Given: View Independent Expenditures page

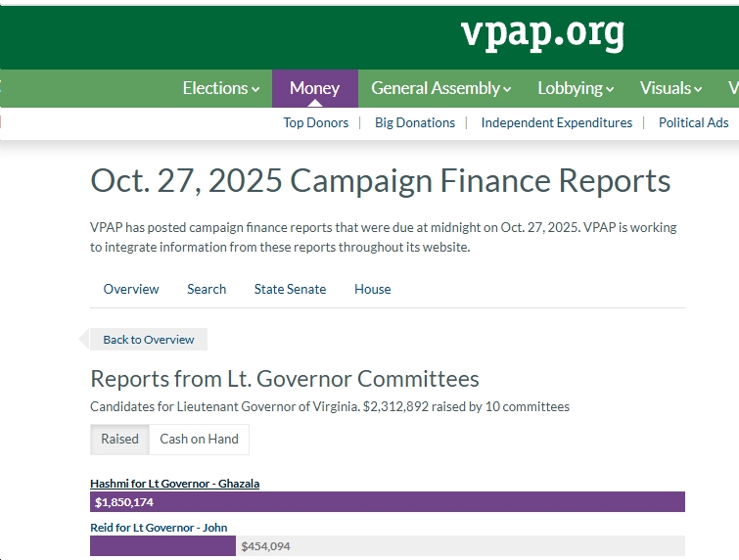Looking at the screenshot, I should pyautogui.click(x=556, y=122).
